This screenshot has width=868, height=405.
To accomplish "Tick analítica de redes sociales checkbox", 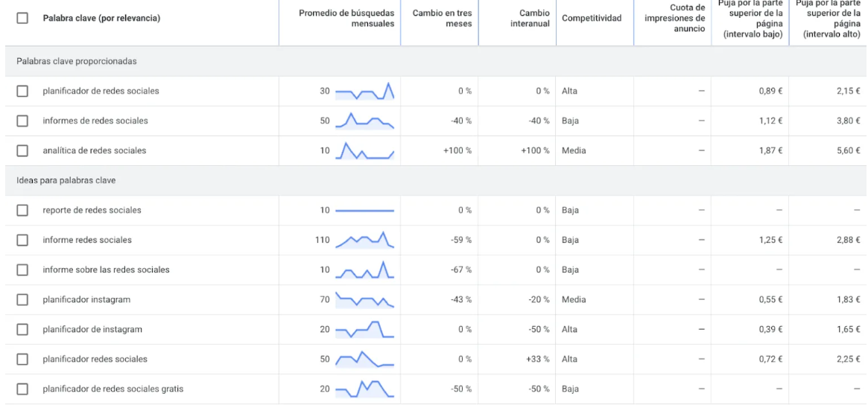I will [x=22, y=150].
